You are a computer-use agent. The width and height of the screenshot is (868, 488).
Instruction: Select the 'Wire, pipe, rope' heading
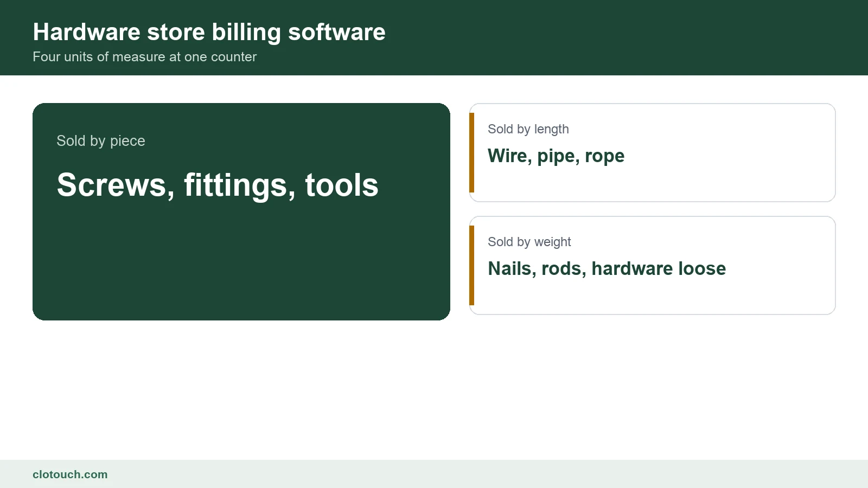(556, 156)
